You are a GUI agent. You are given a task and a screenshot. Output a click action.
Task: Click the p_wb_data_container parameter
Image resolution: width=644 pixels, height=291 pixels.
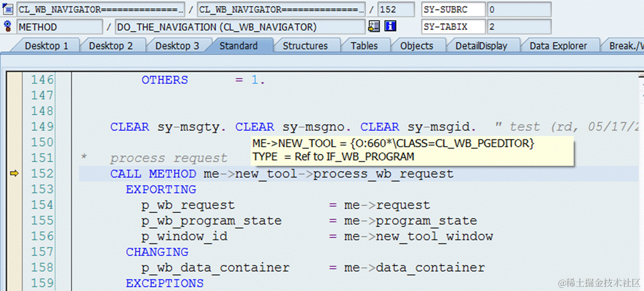pyautogui.click(x=215, y=268)
